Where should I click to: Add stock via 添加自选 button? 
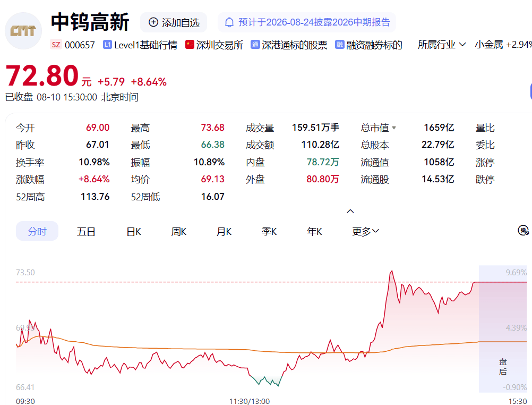click(174, 22)
